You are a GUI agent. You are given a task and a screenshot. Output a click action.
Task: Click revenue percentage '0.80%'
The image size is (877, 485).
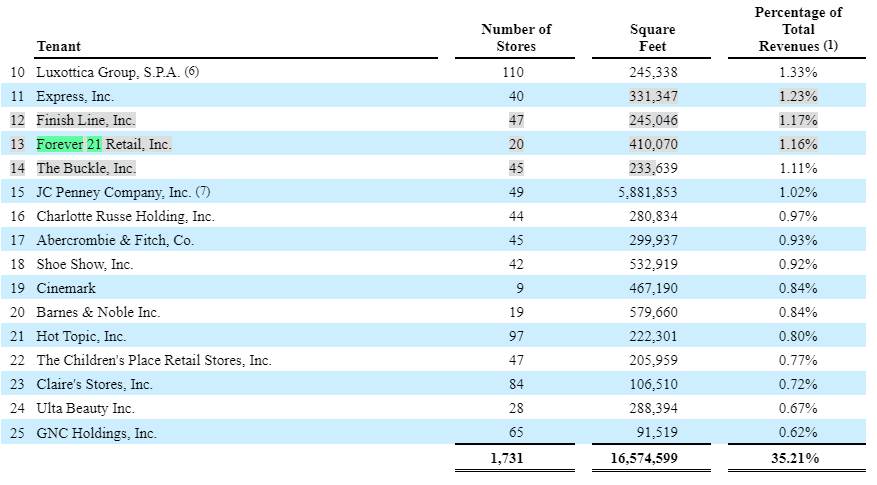click(798, 337)
